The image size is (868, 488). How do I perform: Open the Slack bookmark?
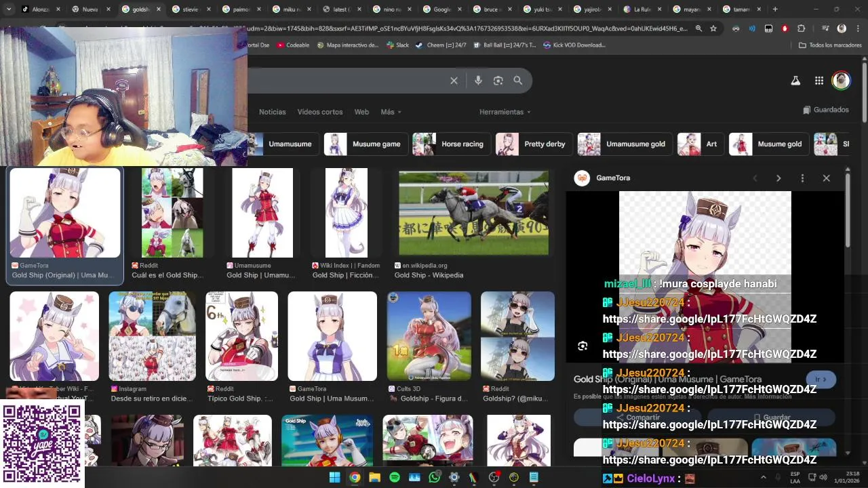[397, 45]
